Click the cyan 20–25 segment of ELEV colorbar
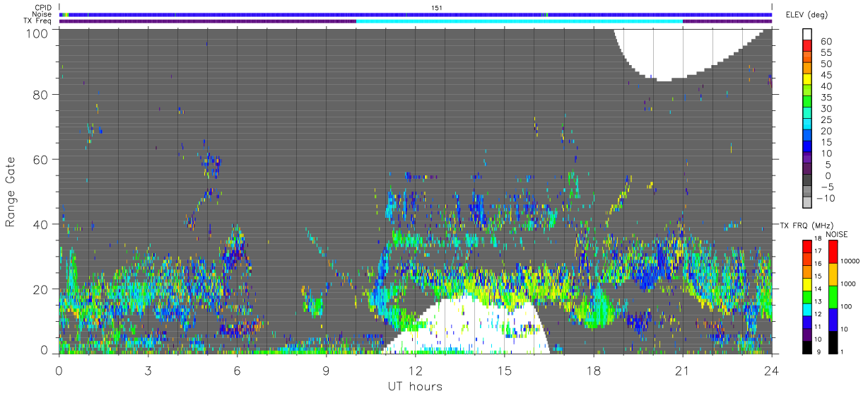Screen dimensions: 868x401 pos(807,125)
